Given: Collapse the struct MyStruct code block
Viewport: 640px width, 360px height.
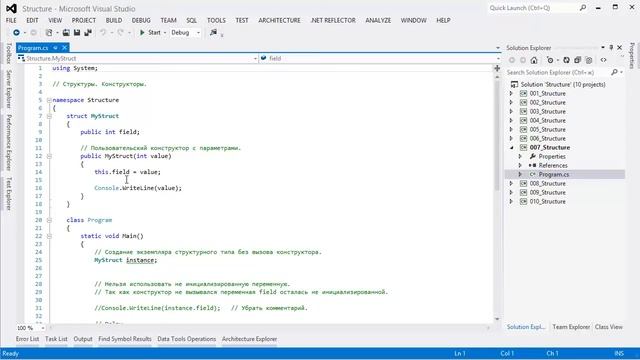Looking at the screenshot, I should click(x=49, y=116).
